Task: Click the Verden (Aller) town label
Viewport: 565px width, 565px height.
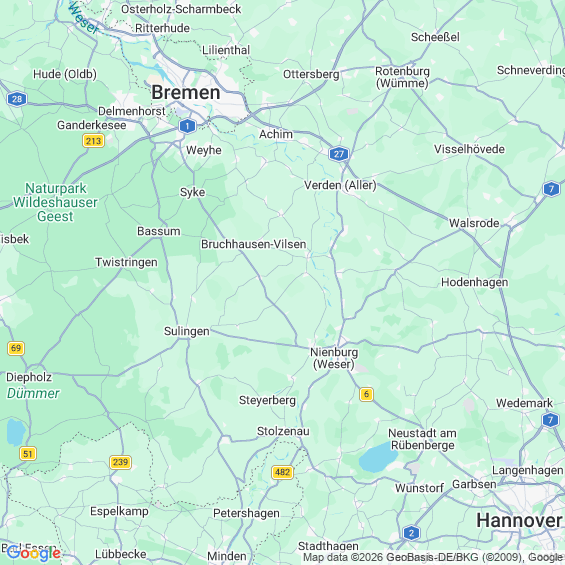Action: (x=340, y=185)
